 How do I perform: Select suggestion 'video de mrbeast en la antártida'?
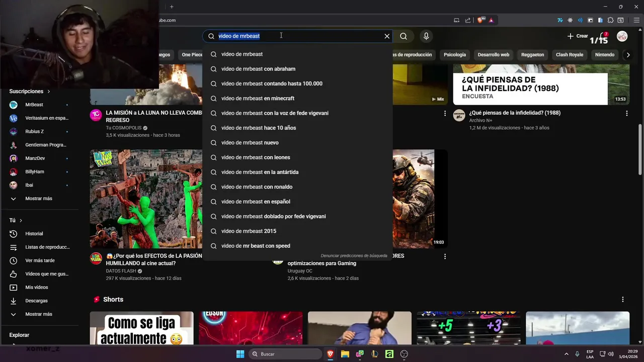coord(297,172)
